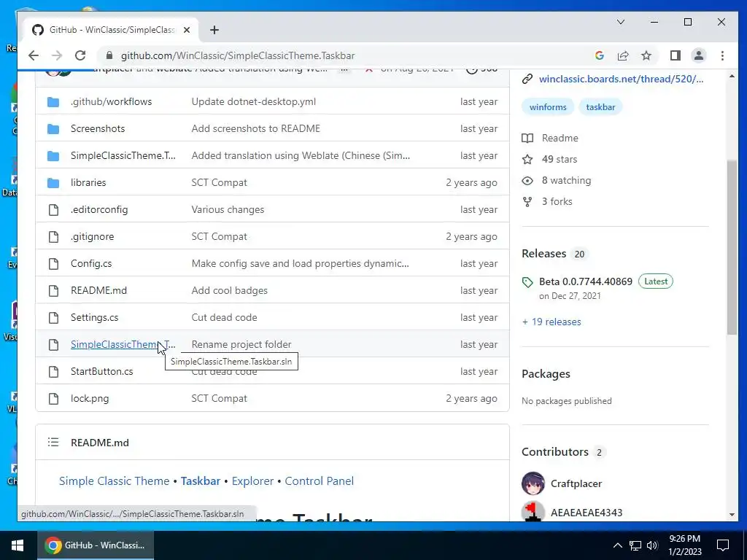Open release Beta 0.0.7744.40869
The image size is (747, 560).
pos(586,281)
